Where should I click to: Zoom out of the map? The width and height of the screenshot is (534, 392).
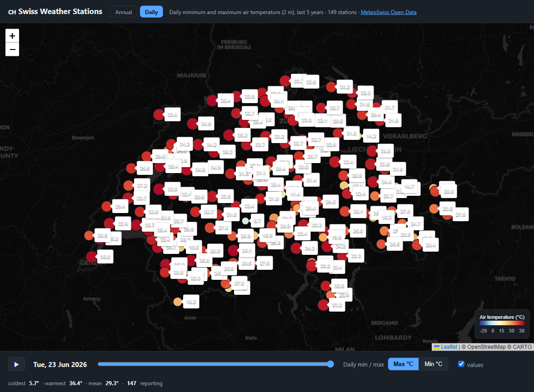[12, 50]
